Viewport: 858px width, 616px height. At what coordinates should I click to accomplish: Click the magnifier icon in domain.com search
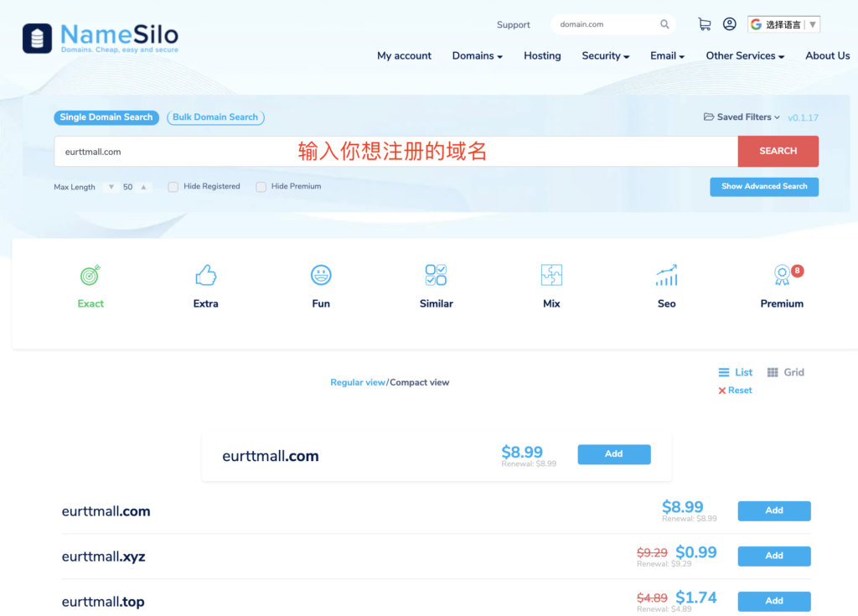tap(664, 24)
